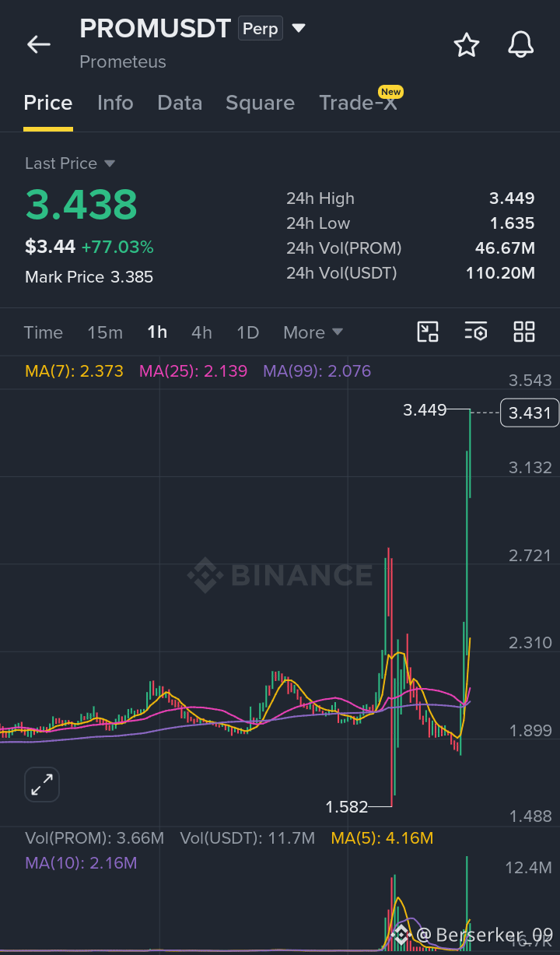This screenshot has height=955, width=560.
Task: Open the Square tab
Action: (260, 103)
